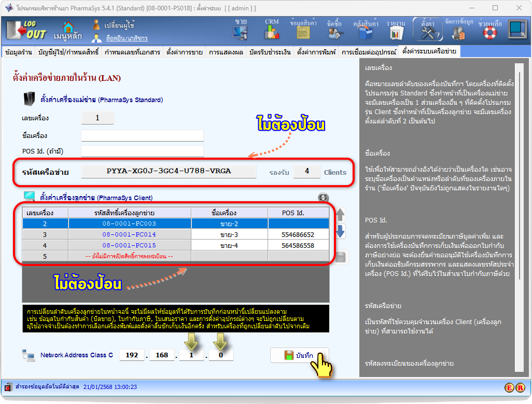The height and width of the screenshot is (404, 532).
Task: Switch to the ตั้งค่าการพิมพ์ tab
Action: (x=316, y=52)
